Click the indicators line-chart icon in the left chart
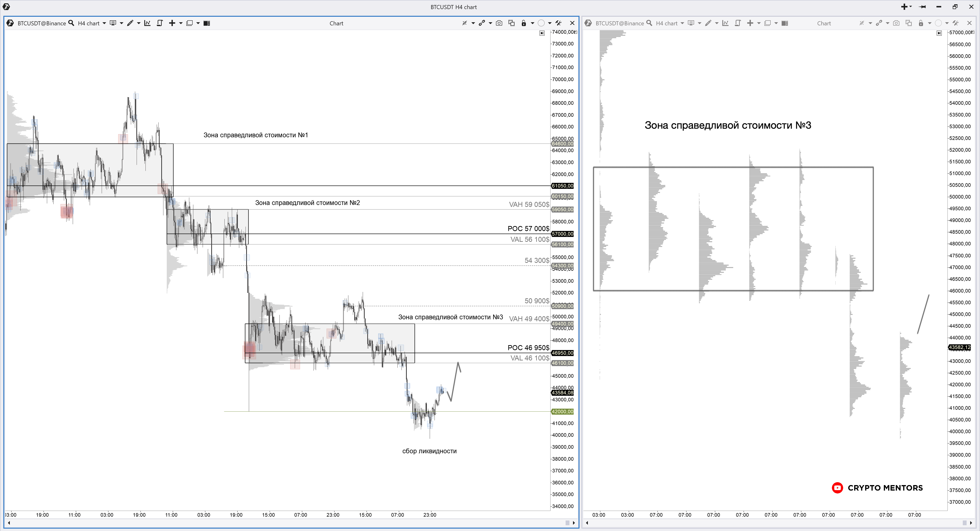 pos(147,23)
